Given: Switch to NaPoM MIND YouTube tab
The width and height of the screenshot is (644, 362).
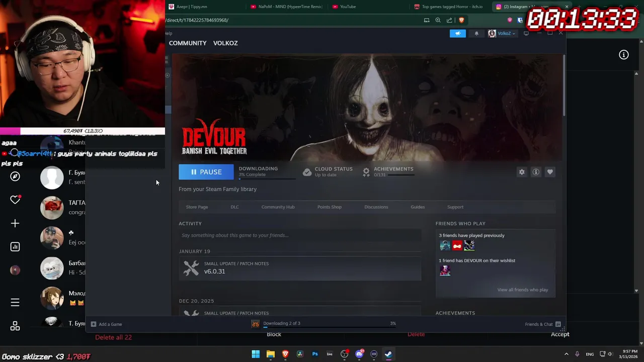Looking at the screenshot, I should pos(287,7).
